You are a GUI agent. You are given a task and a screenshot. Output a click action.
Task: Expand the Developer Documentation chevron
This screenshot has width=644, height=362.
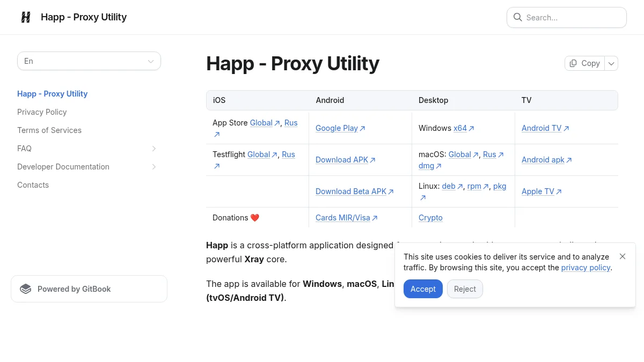pyautogui.click(x=154, y=167)
